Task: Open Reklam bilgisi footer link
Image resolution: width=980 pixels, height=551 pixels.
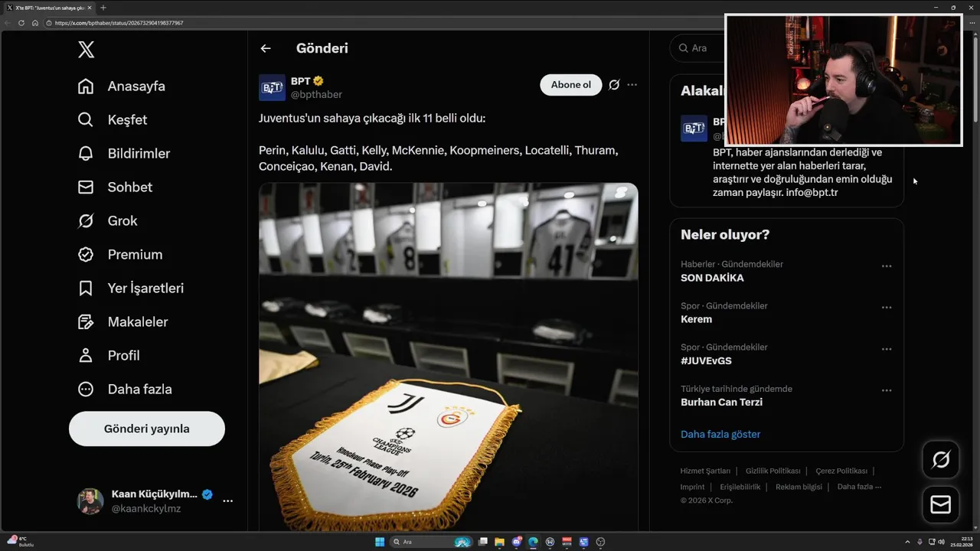Action: [x=799, y=487]
